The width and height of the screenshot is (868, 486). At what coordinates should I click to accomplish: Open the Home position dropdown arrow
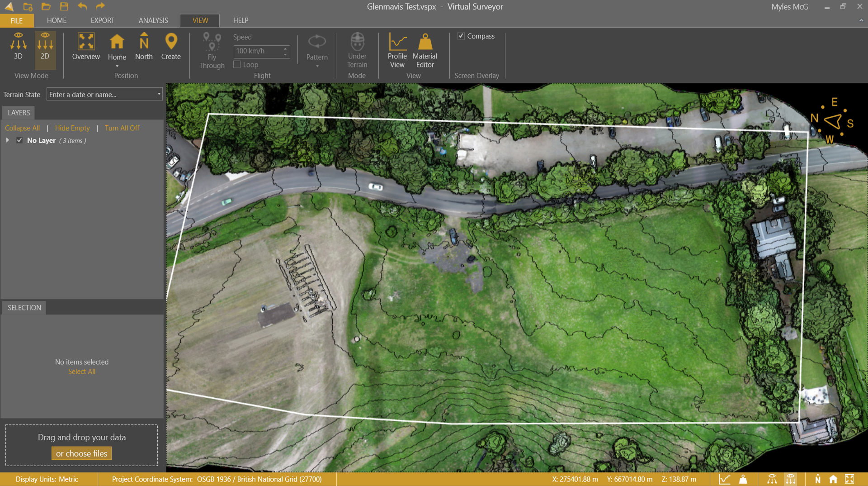(117, 67)
